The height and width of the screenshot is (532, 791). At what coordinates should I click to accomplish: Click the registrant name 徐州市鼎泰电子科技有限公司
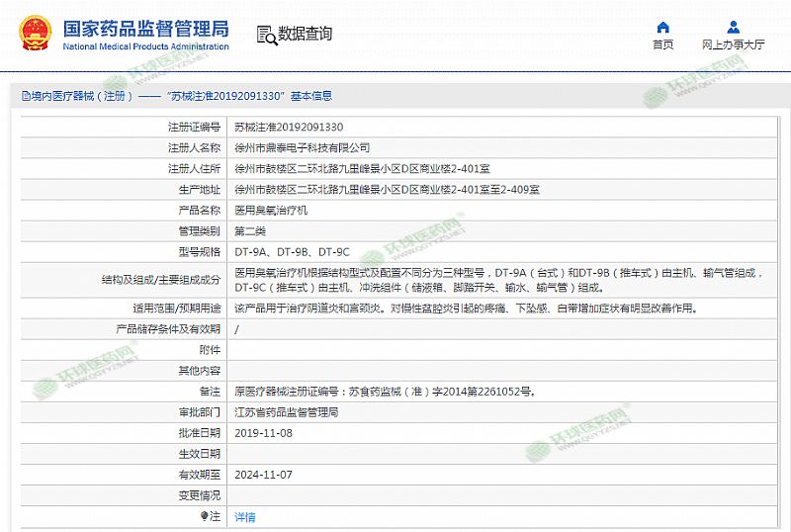click(308, 147)
